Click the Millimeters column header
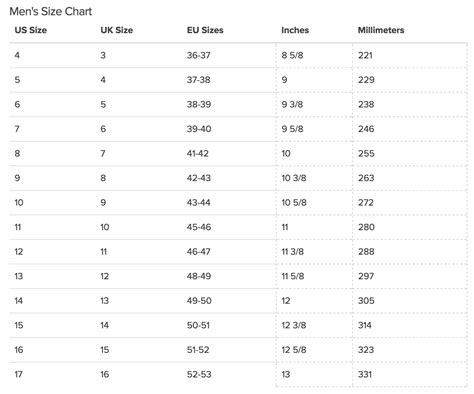This screenshot has height=394, width=474. coord(381,30)
